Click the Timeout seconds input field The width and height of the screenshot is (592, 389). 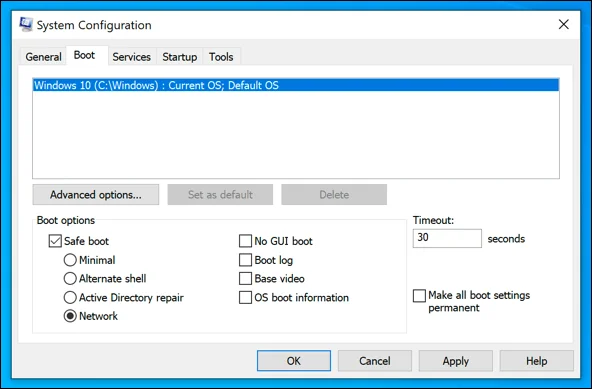(447, 238)
